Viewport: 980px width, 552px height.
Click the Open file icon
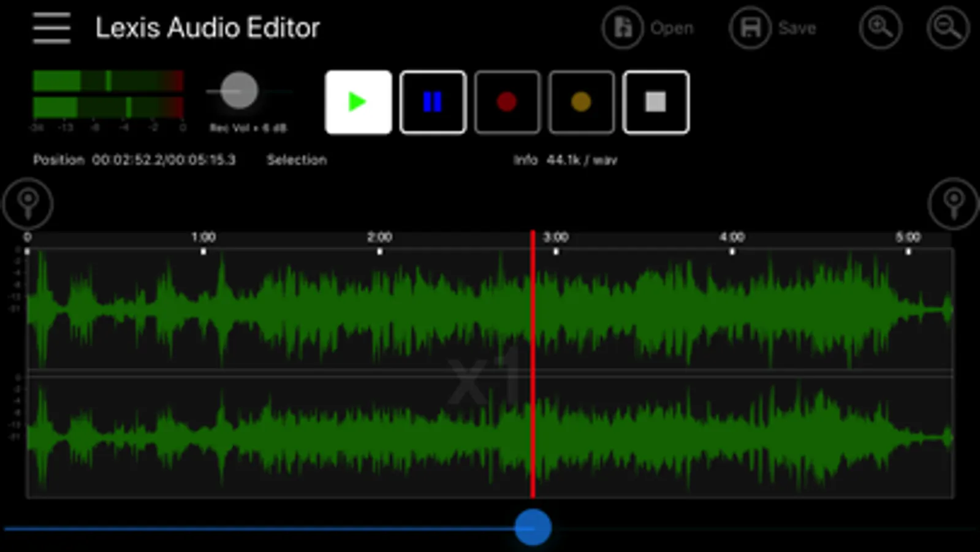(623, 28)
